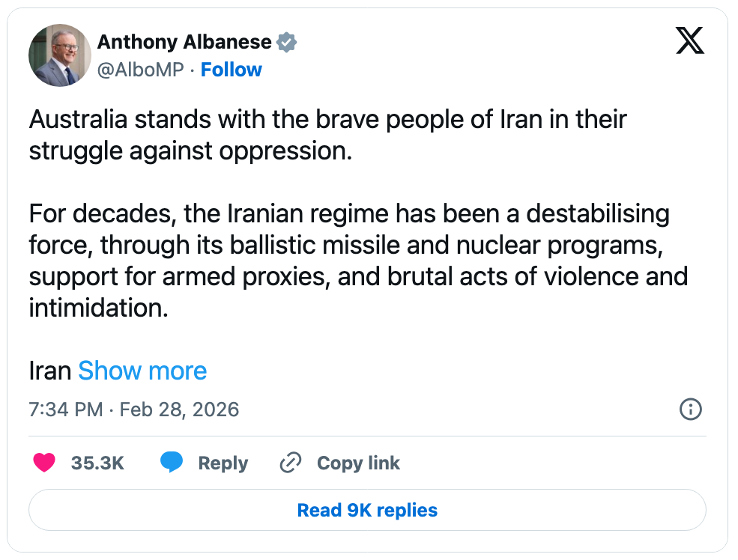Click the verified badge next to name
Image resolution: width=738 pixels, height=560 pixels.
pyautogui.click(x=287, y=42)
